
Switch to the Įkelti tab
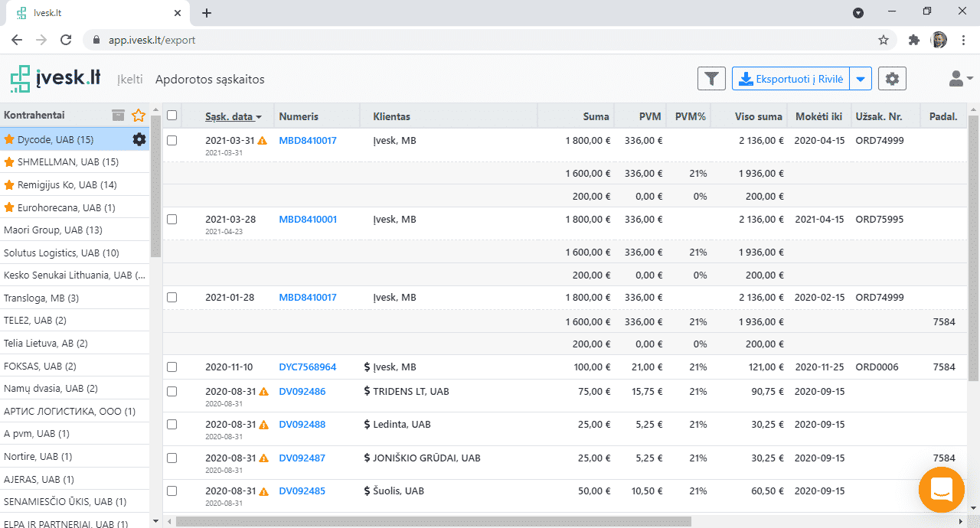pyautogui.click(x=129, y=80)
